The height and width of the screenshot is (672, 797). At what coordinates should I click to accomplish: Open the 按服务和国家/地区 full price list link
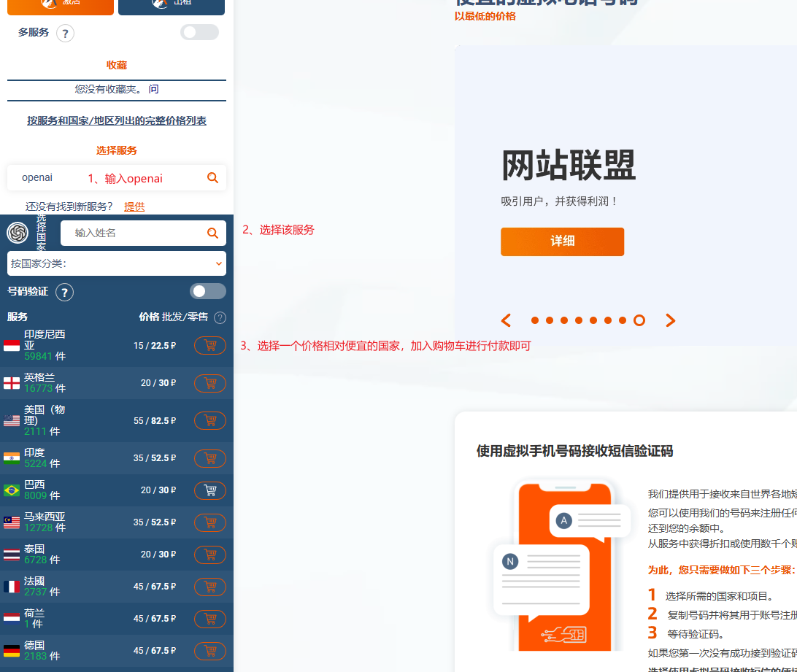117,120
